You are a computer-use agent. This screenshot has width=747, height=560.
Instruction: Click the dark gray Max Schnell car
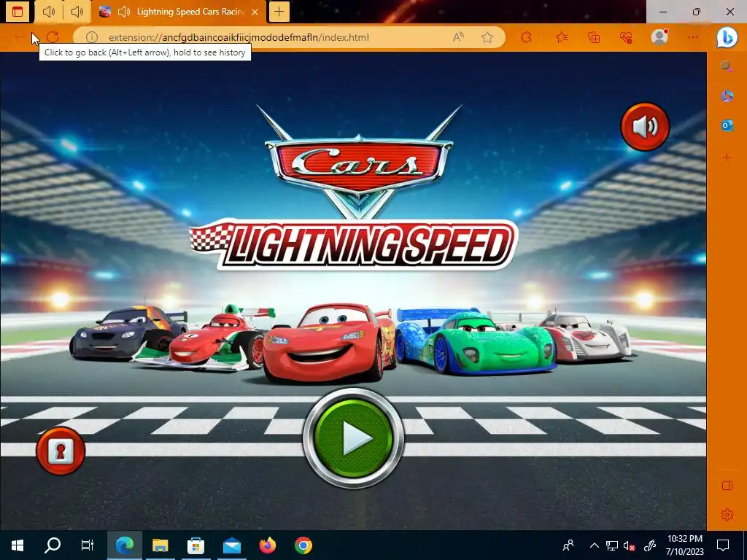[125, 332]
